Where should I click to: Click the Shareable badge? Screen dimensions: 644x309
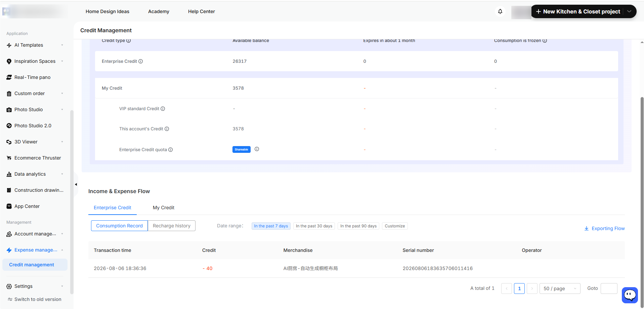coord(242,149)
